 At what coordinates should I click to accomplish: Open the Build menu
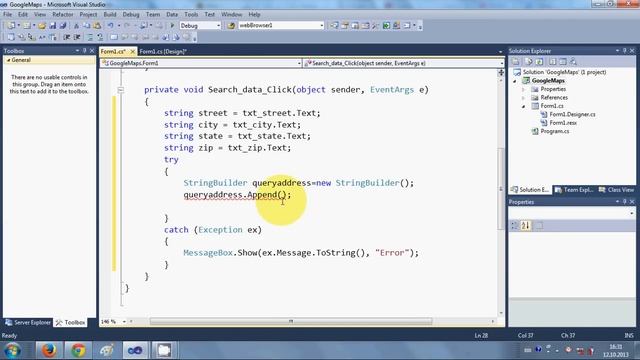(109, 14)
